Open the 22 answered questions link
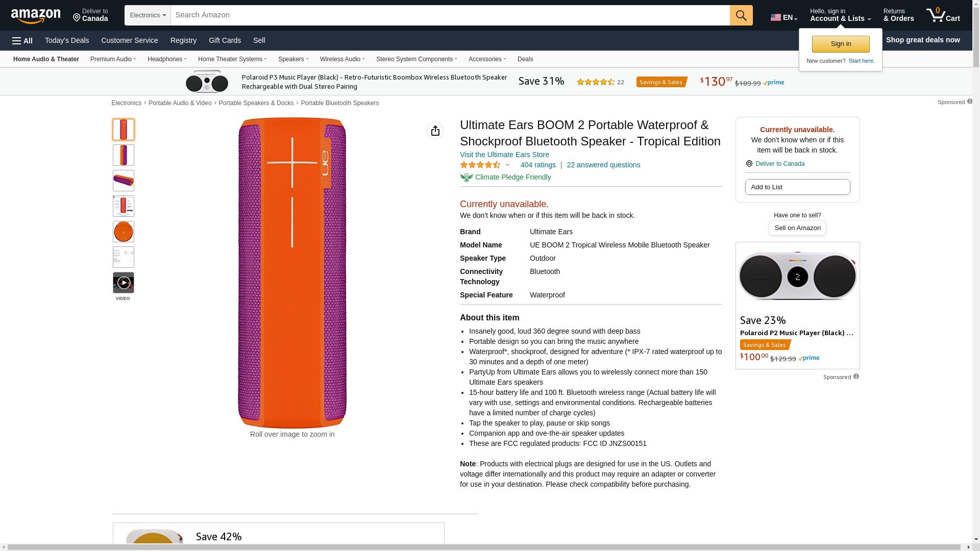Screen dimensions: 980x551 (603, 165)
